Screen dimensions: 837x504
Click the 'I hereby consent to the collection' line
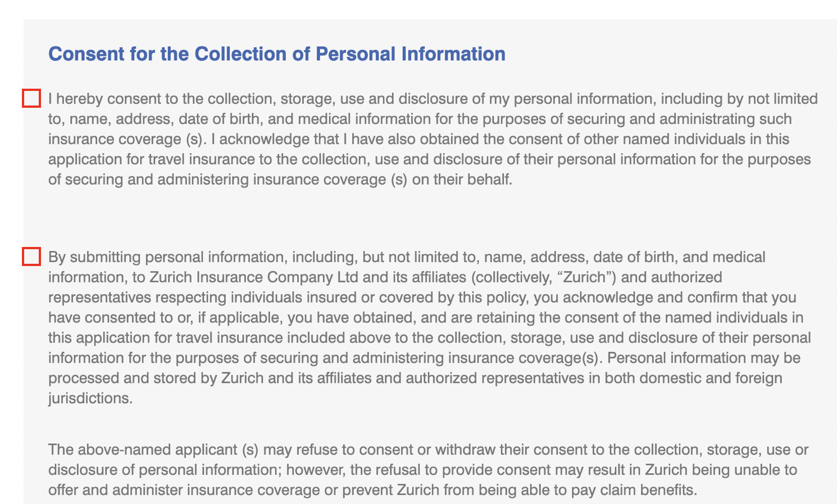(x=433, y=99)
